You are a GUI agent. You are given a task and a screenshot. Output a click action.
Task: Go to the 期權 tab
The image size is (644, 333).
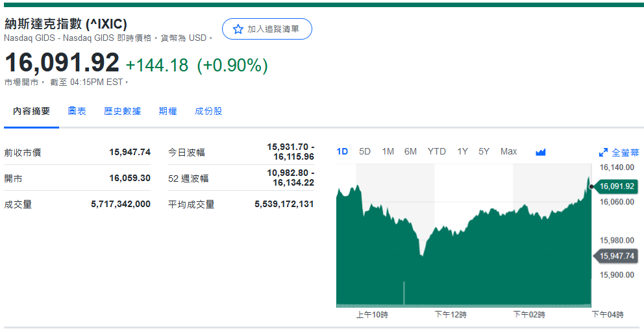pos(167,111)
